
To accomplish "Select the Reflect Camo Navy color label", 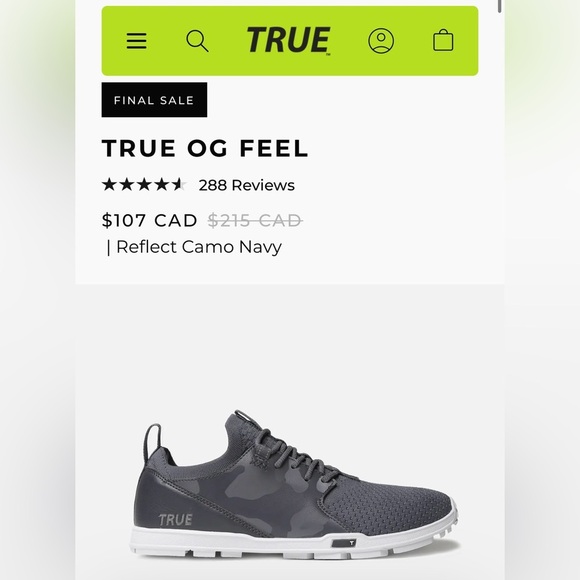I will click(x=199, y=247).
